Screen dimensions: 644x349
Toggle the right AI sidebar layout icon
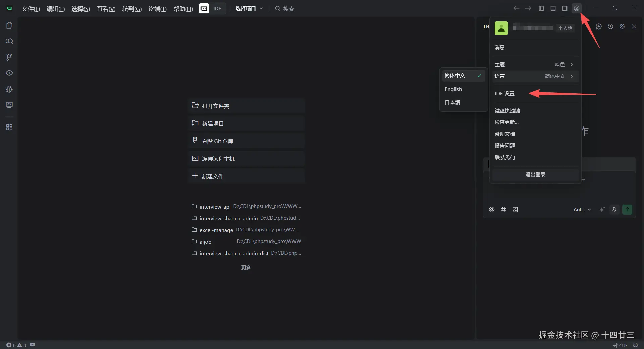pyautogui.click(x=565, y=8)
